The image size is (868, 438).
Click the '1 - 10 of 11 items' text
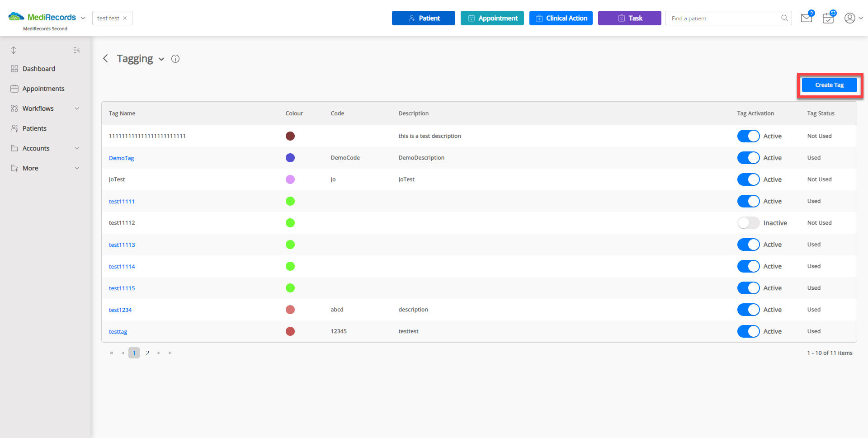click(x=830, y=353)
